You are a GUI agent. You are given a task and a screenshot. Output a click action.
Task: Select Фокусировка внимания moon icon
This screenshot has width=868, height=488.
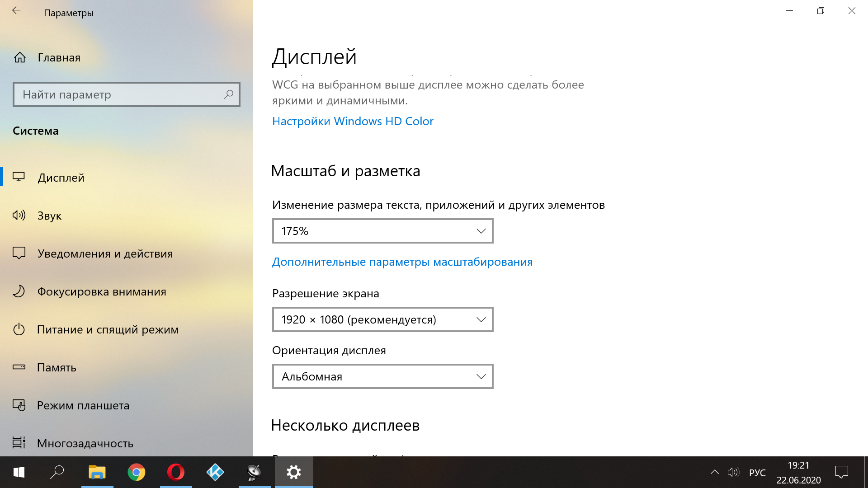click(x=19, y=291)
